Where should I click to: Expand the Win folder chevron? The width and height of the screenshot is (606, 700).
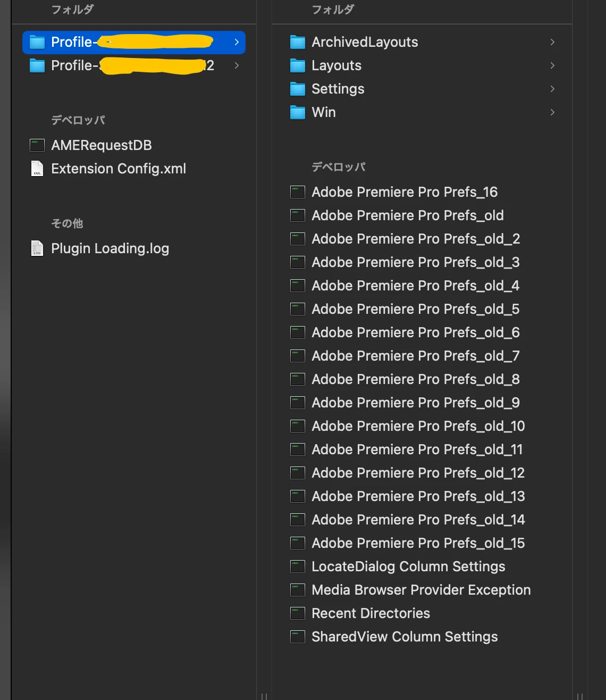[x=552, y=112]
